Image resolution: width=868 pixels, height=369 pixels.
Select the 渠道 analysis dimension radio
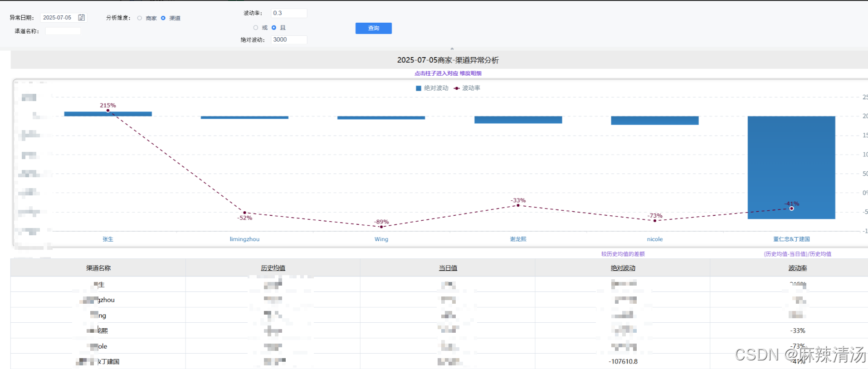click(x=163, y=18)
